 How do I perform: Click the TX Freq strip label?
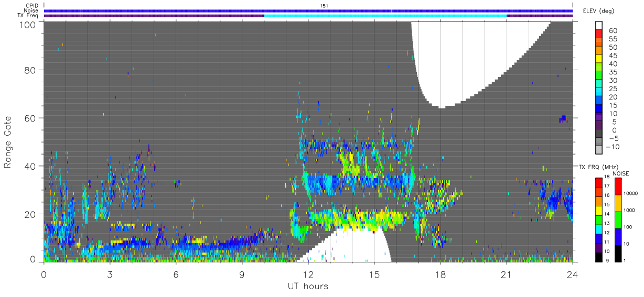point(29,15)
